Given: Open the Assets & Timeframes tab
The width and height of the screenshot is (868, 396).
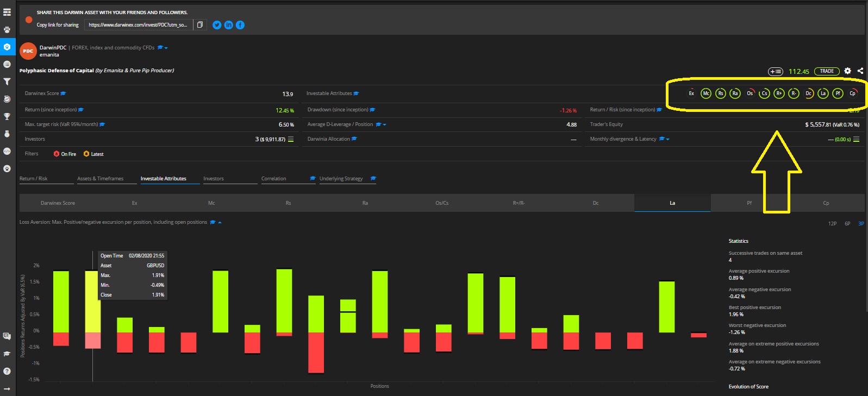Looking at the screenshot, I should click(101, 179).
